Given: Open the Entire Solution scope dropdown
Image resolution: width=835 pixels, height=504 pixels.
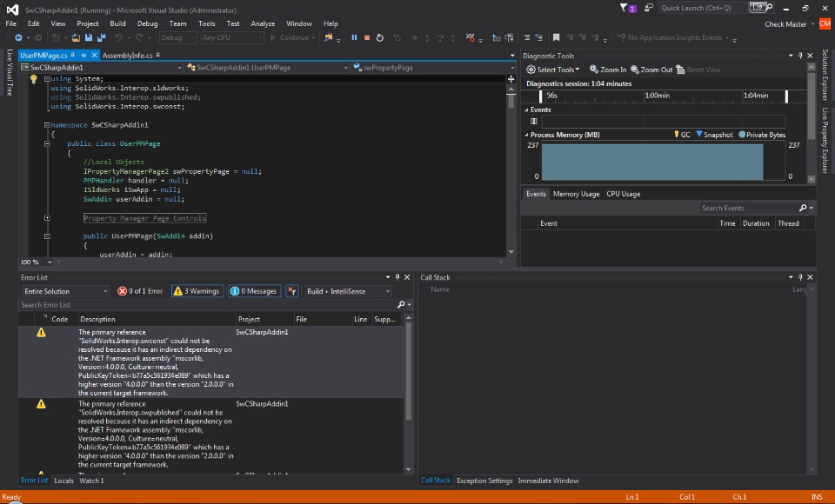Looking at the screenshot, I should 65,291.
